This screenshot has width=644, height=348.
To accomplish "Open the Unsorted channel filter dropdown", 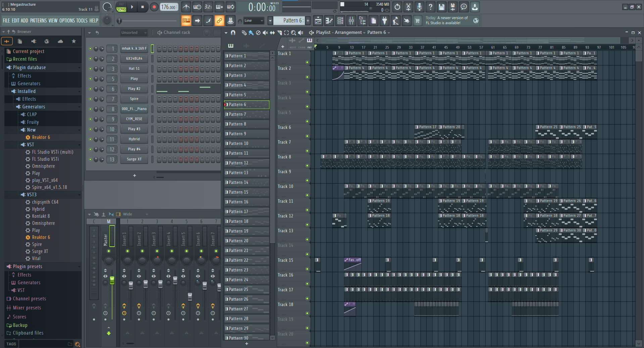I will [134, 33].
